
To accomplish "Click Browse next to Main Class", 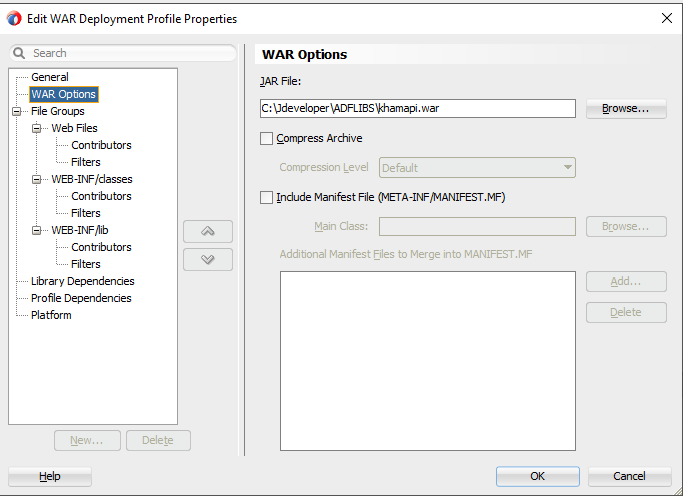I will pyautogui.click(x=626, y=226).
